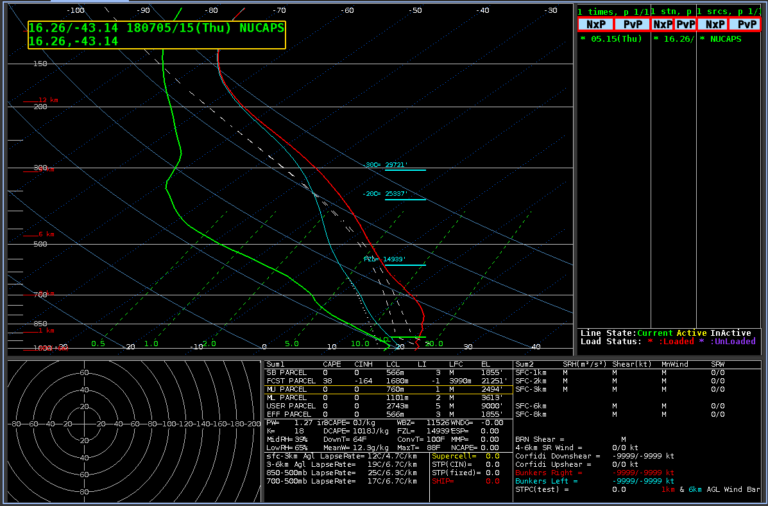
Task: Click NxP button under the stn header
Action: coord(663,24)
